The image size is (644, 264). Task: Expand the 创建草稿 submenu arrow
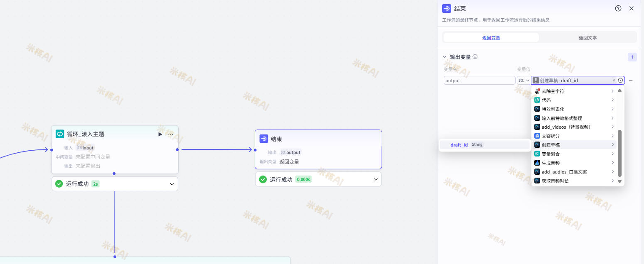(612, 144)
